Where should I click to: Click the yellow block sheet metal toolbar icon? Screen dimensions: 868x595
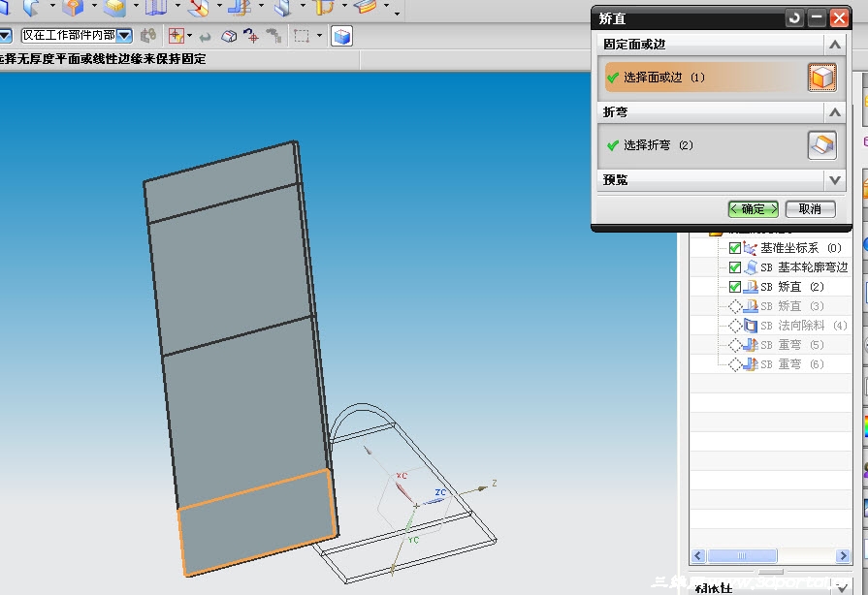click(x=114, y=7)
